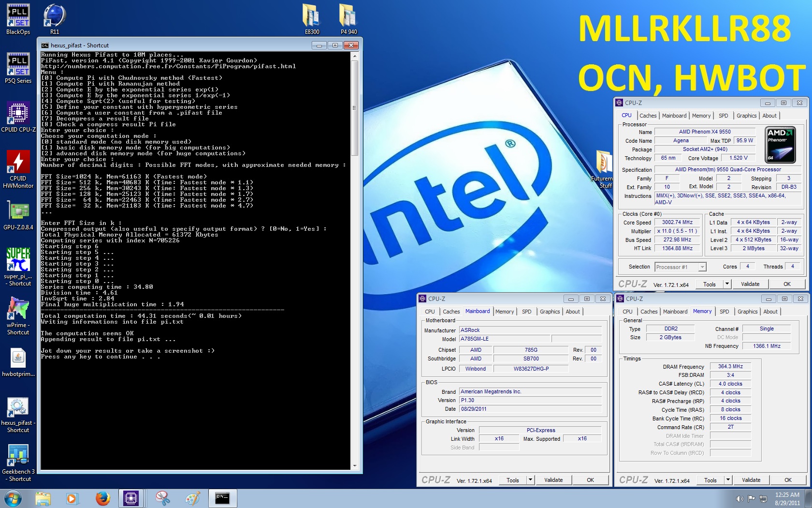The width and height of the screenshot is (812, 508).
Task: Click console scrollbar down arrow
Action: pyautogui.click(x=355, y=466)
